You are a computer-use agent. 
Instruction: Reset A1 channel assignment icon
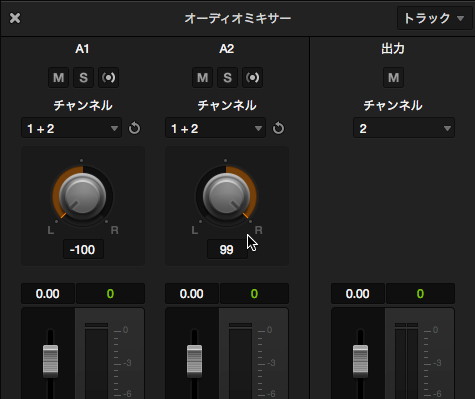tap(134, 128)
